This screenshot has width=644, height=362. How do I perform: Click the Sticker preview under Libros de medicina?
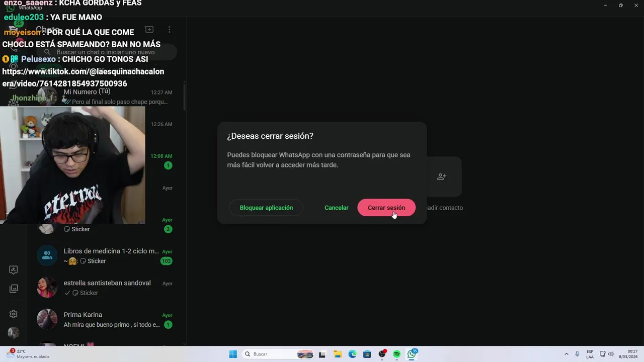tap(93, 261)
